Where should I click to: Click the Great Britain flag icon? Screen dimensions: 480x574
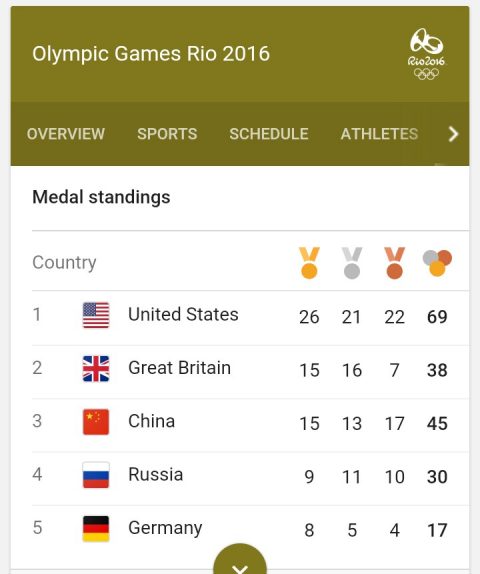pyautogui.click(x=96, y=368)
